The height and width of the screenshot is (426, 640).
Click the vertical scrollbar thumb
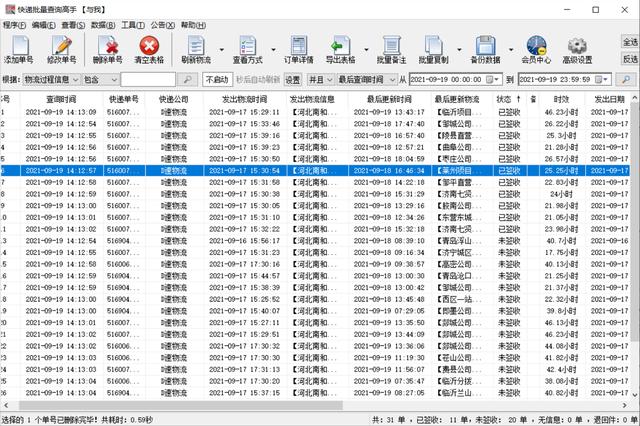[x=635, y=222]
